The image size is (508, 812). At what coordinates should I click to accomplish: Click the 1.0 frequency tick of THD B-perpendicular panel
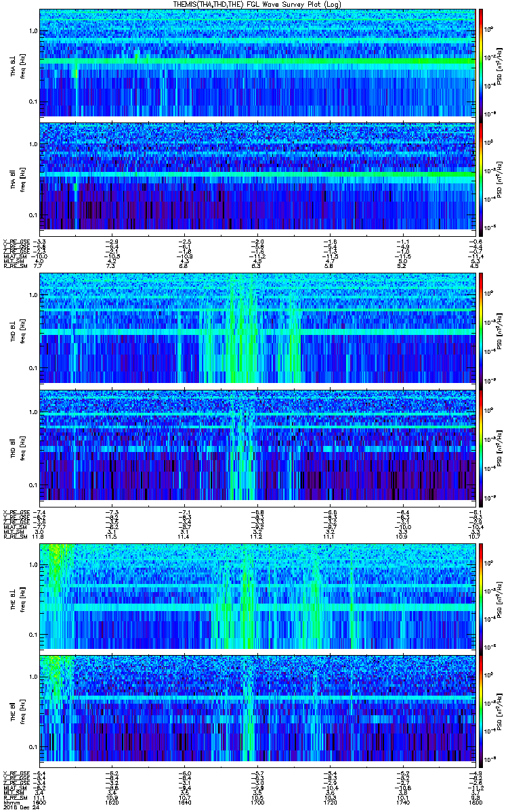coord(33,296)
